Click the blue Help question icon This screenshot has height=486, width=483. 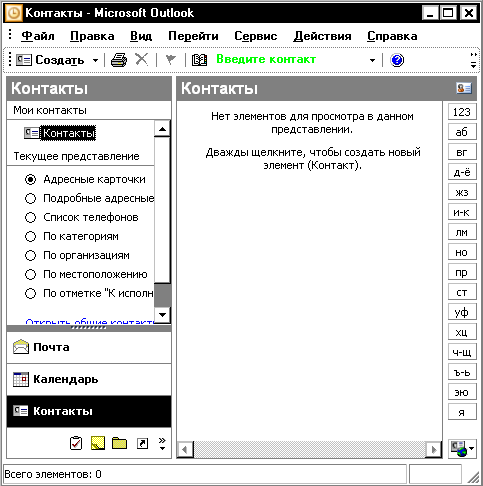tap(397, 60)
